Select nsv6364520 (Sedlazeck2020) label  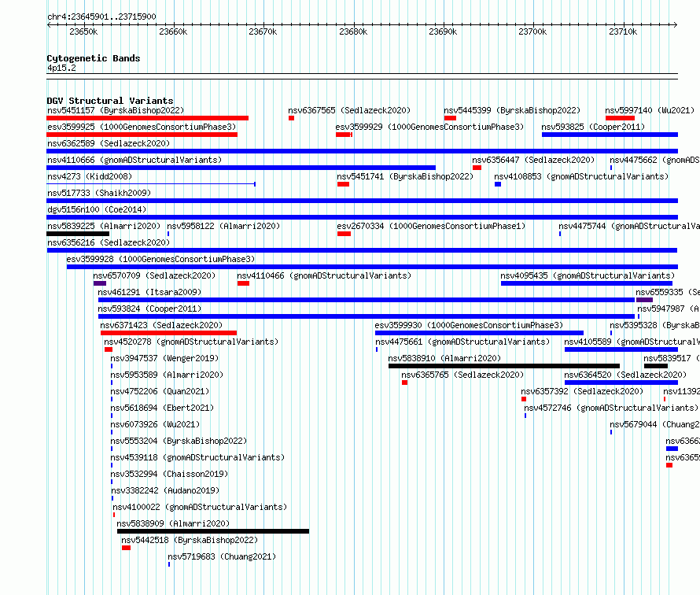[625, 375]
